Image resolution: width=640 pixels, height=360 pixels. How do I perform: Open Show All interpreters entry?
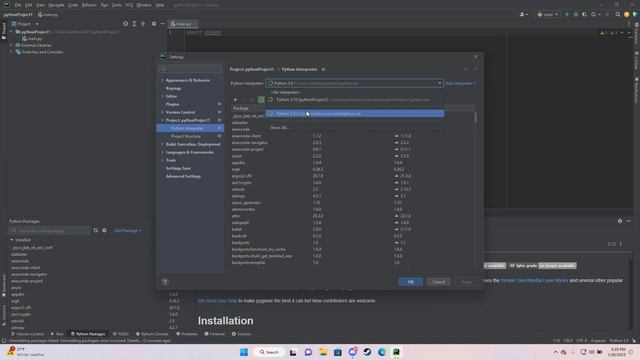tap(280, 128)
